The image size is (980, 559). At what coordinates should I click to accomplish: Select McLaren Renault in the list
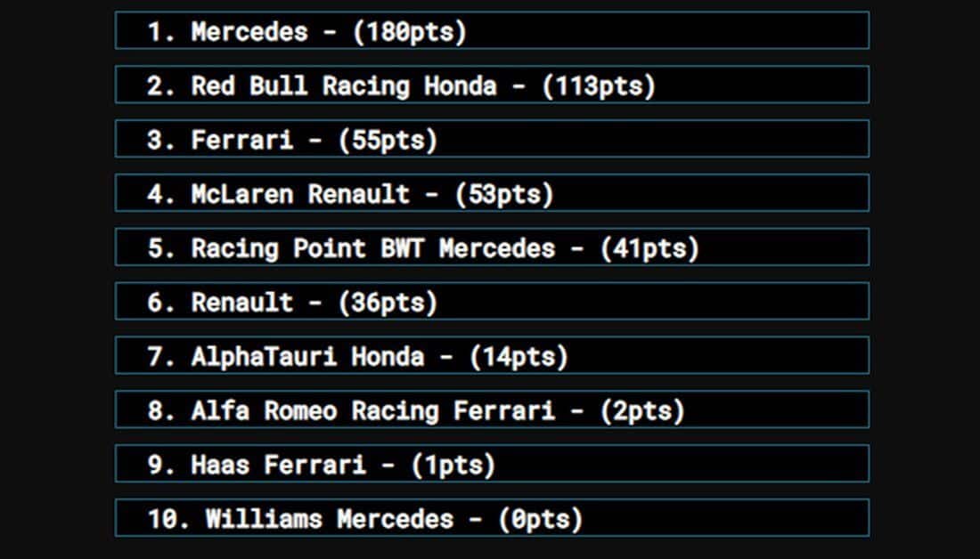[492, 193]
